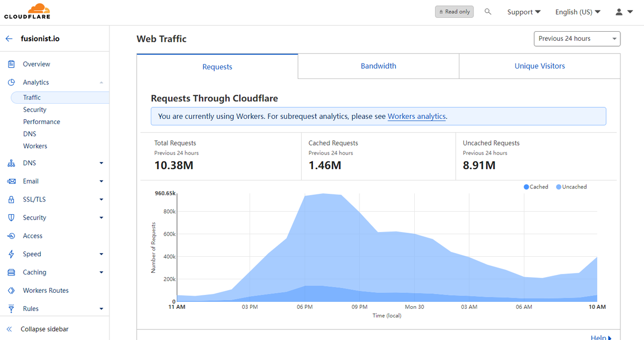Open the Access menu item
This screenshot has width=644, height=340.
pos(33,236)
